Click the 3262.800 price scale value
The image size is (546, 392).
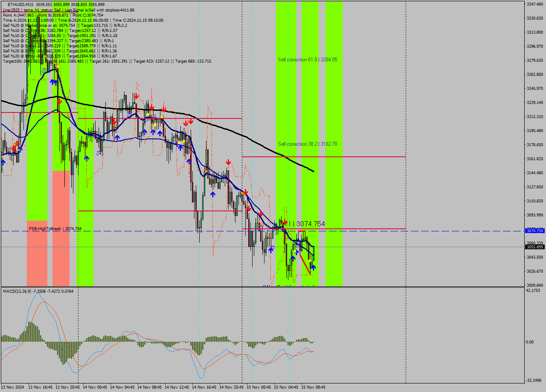click(535, 75)
